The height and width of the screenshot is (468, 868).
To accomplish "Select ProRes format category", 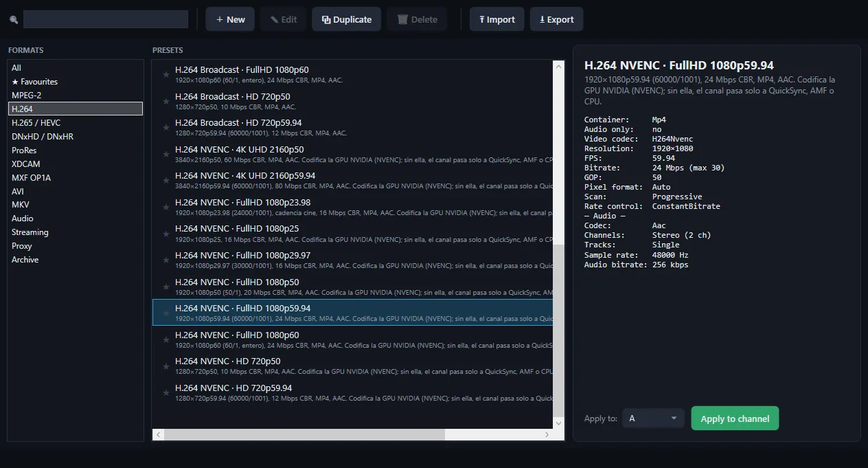I will pyautogui.click(x=76, y=151).
